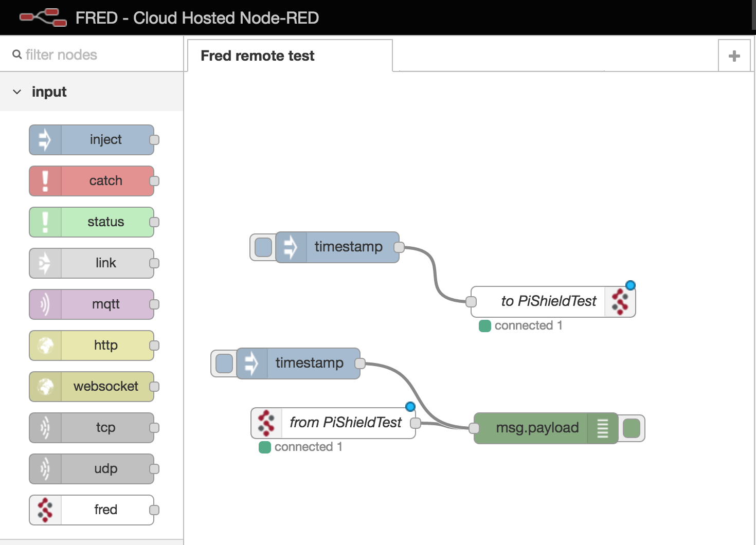
Task: Toggle the msg.payload debug output button
Action: pyautogui.click(x=632, y=428)
